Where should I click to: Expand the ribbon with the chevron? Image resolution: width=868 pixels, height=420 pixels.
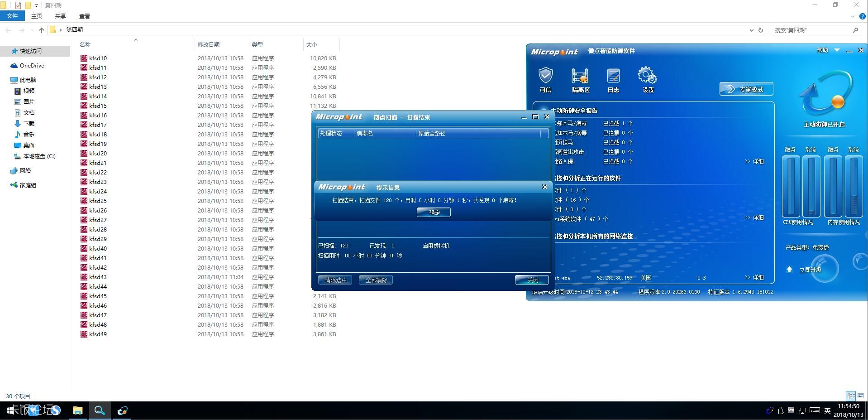point(853,16)
